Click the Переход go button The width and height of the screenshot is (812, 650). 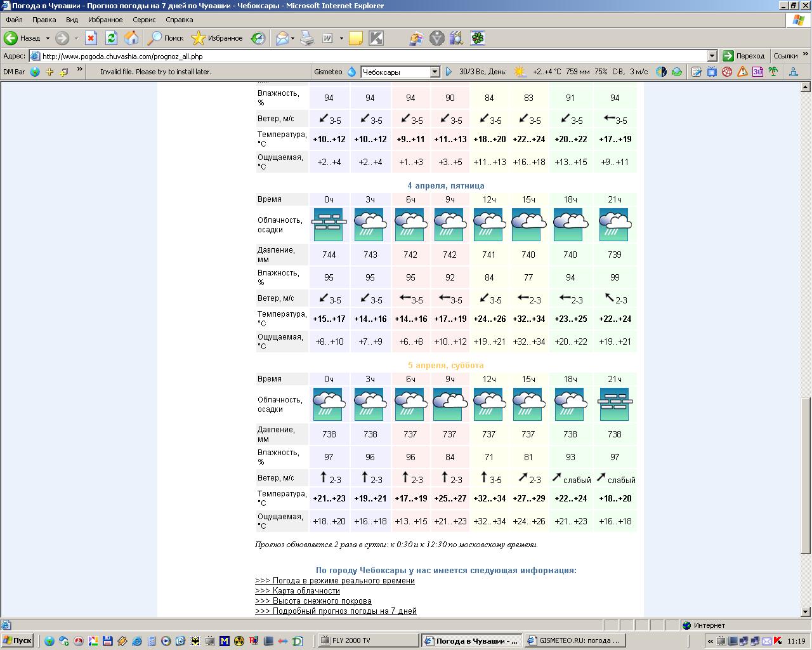(x=744, y=56)
